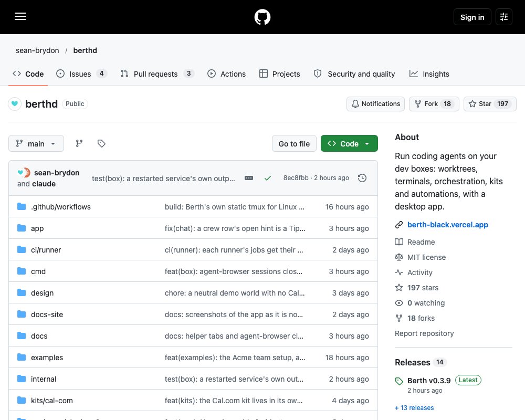Click the folder icon beside design
This screenshot has height=420, width=525.
pyautogui.click(x=22, y=292)
